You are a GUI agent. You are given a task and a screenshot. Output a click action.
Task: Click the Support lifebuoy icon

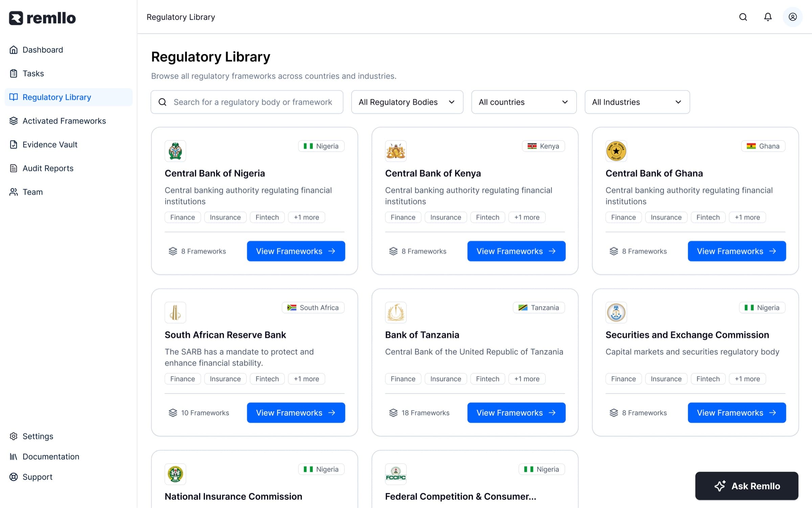[14, 477]
